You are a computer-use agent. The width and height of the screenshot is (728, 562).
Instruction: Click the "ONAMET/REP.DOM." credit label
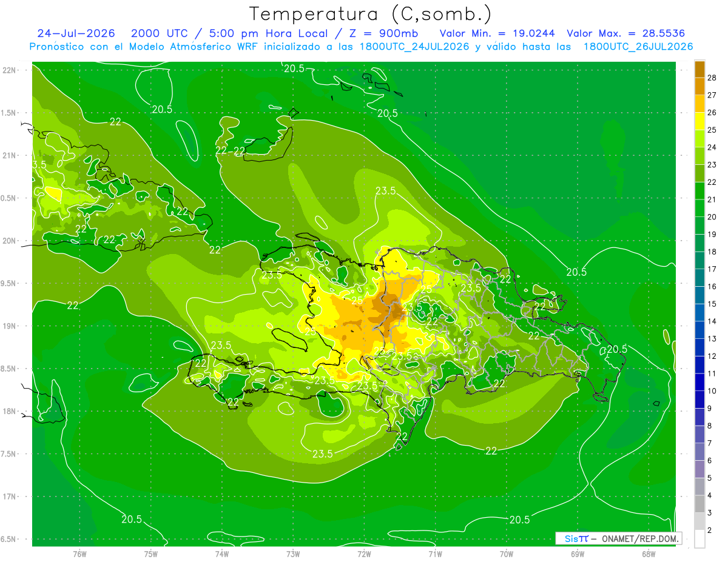point(640,538)
